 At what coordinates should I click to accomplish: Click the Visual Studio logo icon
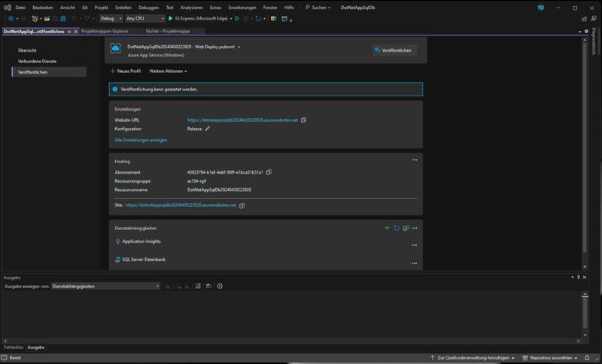[8, 8]
